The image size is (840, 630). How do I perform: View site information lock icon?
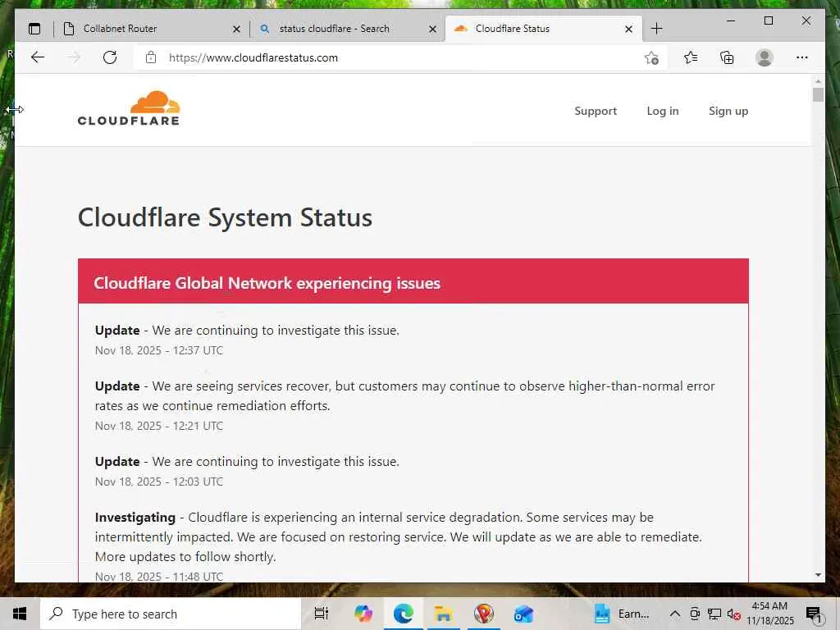(x=151, y=57)
